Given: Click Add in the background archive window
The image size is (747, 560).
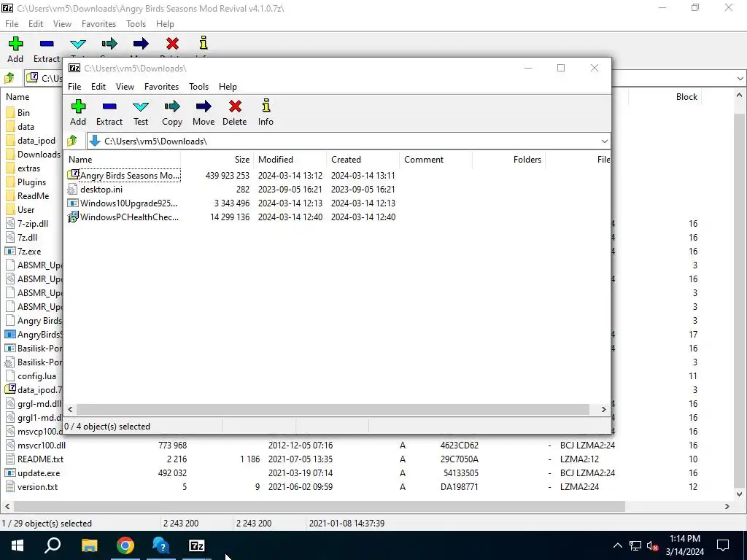Looking at the screenshot, I should coord(15,50).
